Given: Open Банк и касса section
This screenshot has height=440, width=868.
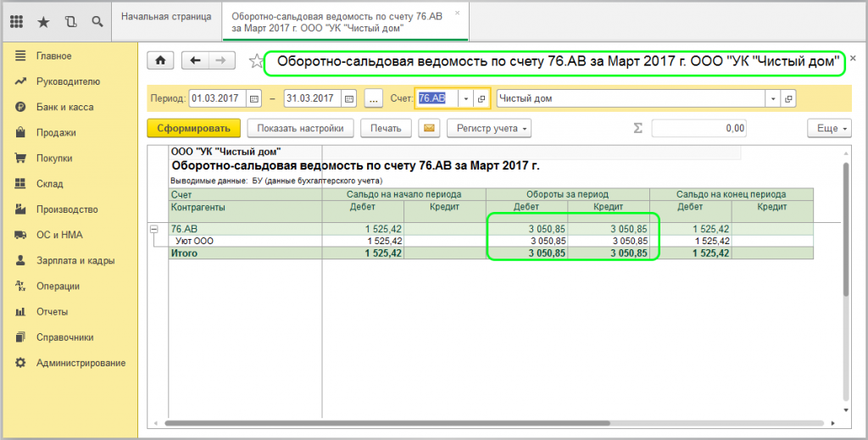Looking at the screenshot, I should [64, 107].
